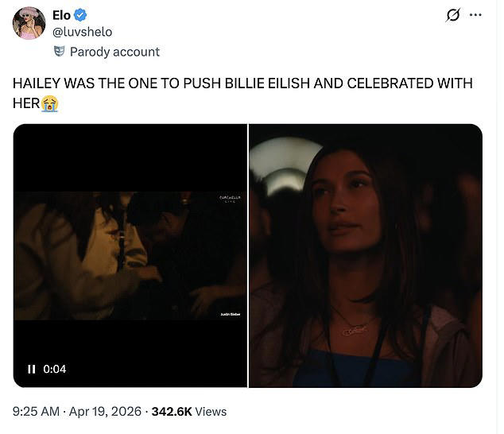Click the crying face emoji after HER
504x434 pixels.
(x=49, y=103)
